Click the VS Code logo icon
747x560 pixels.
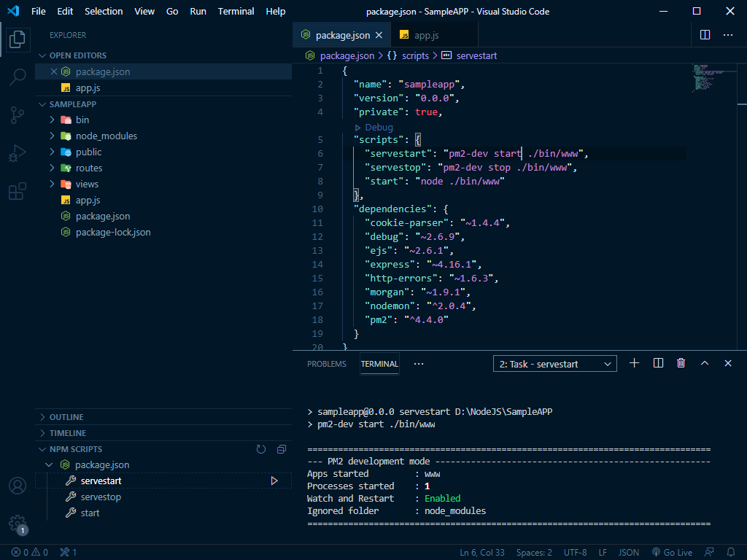(13, 11)
